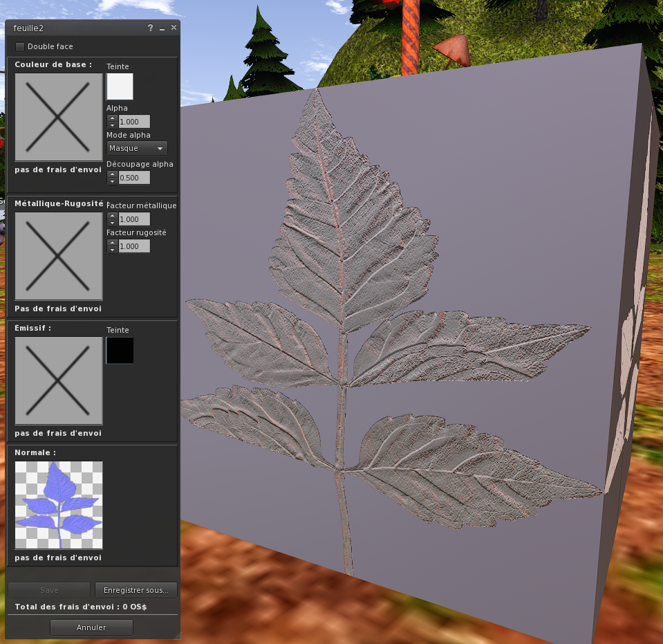The image size is (663, 644).
Task: Open the Couleur de base texture picker
Action: coord(59,117)
